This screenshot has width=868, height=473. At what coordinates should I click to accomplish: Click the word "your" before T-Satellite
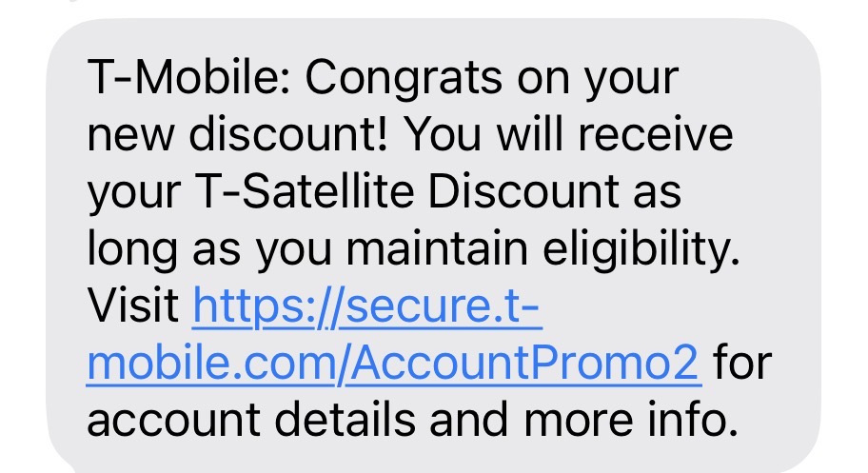[130, 192]
